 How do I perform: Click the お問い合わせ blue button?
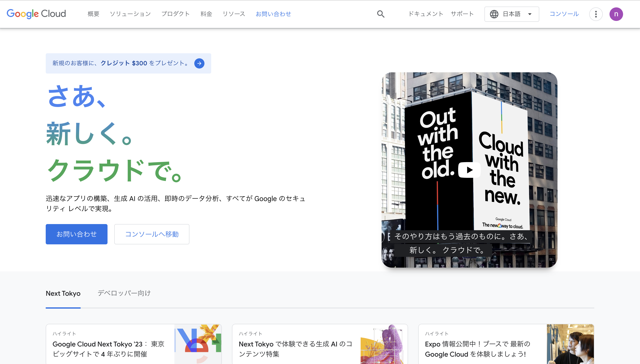click(76, 234)
